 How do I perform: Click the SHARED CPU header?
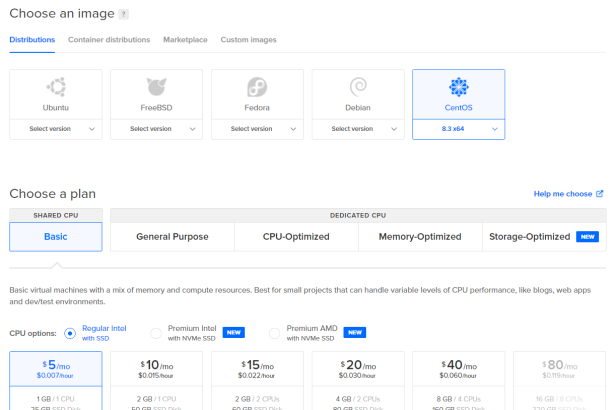pos(56,215)
